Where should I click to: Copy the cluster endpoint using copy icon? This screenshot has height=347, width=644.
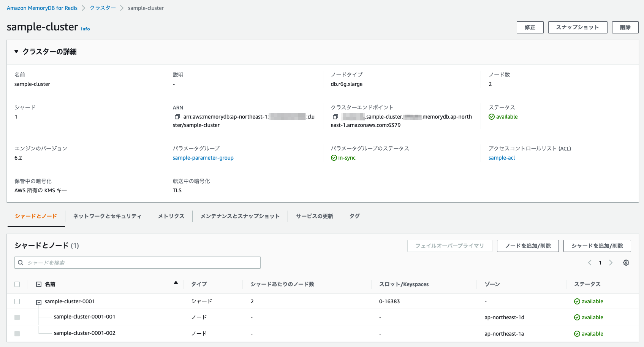(x=335, y=117)
